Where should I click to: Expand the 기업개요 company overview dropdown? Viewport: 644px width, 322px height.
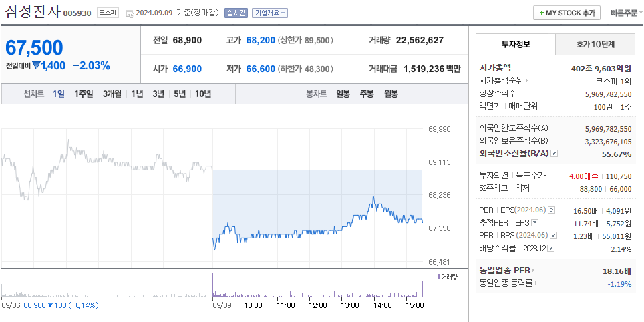pos(270,13)
